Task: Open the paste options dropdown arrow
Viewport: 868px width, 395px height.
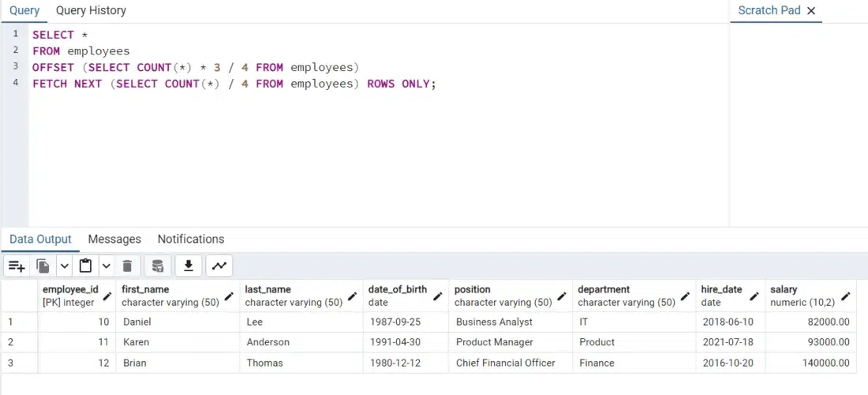Action: (106, 266)
